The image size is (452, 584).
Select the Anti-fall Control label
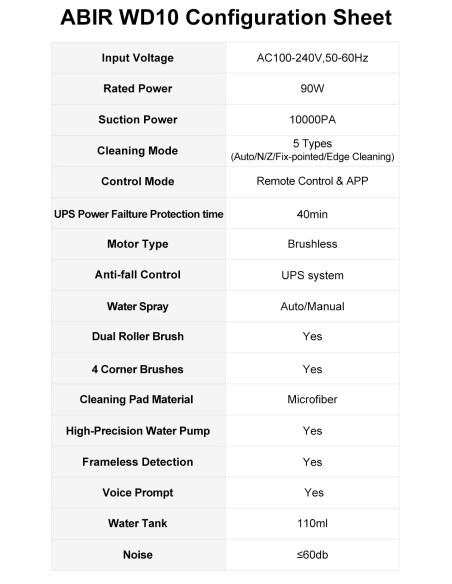tap(138, 274)
